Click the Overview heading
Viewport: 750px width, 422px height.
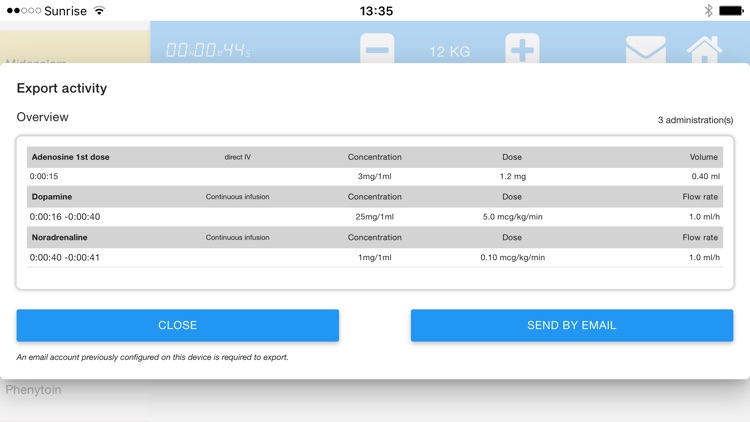point(43,117)
